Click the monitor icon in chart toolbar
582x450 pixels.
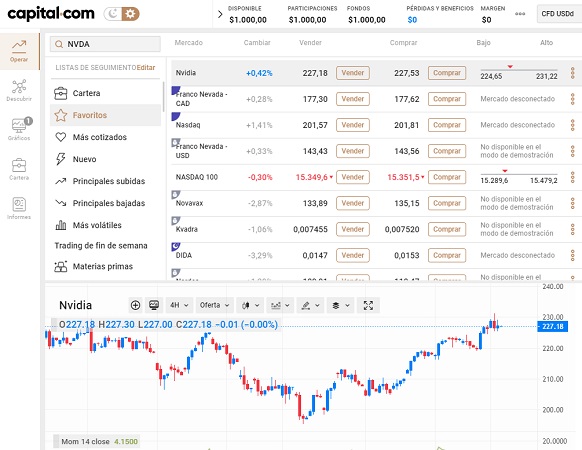pyautogui.click(x=154, y=305)
